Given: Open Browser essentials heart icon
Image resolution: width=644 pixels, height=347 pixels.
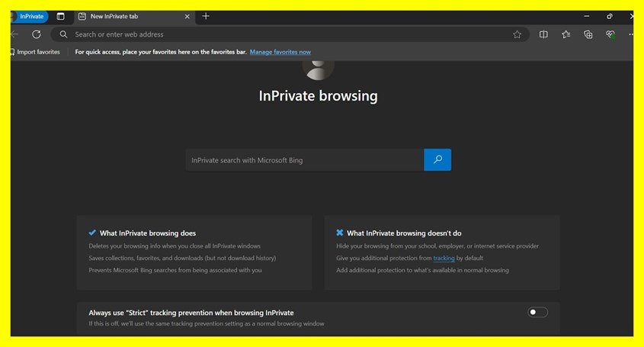Looking at the screenshot, I should click(610, 34).
